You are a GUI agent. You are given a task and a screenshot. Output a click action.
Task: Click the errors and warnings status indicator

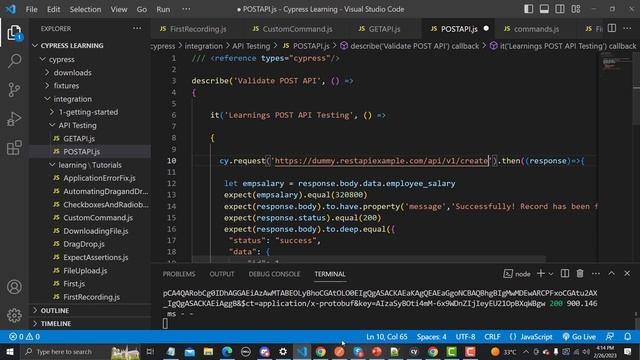pyautogui.click(x=24, y=337)
